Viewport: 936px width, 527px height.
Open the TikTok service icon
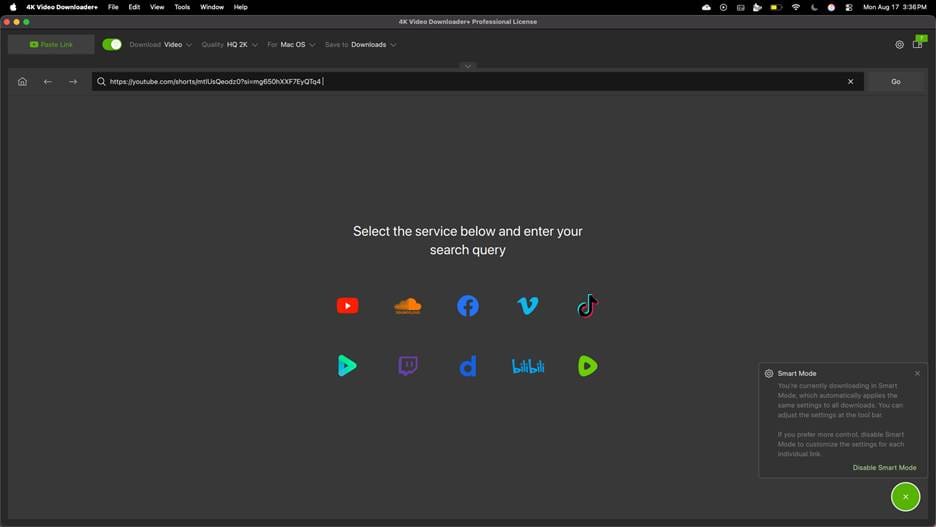point(587,306)
